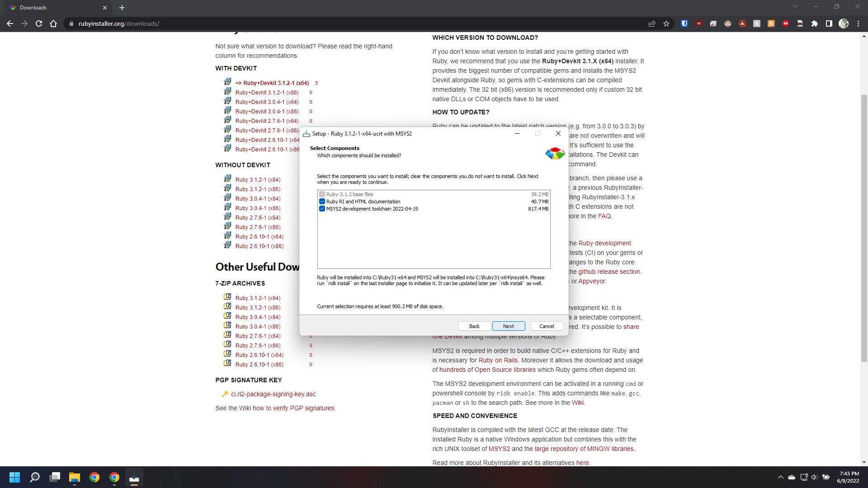Click key icon beside signing key

tap(225, 394)
